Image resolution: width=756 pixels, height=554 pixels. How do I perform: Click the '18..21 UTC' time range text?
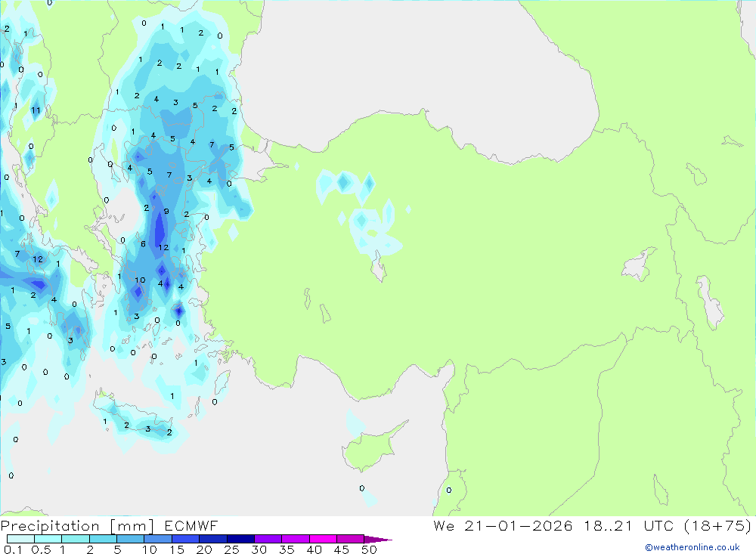point(627,525)
